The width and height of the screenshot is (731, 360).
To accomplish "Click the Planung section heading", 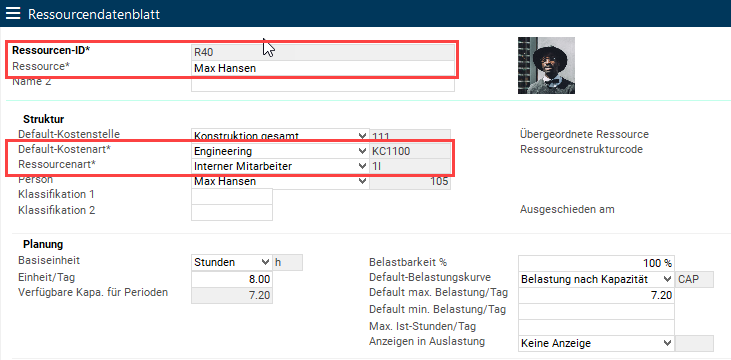I will (x=43, y=244).
